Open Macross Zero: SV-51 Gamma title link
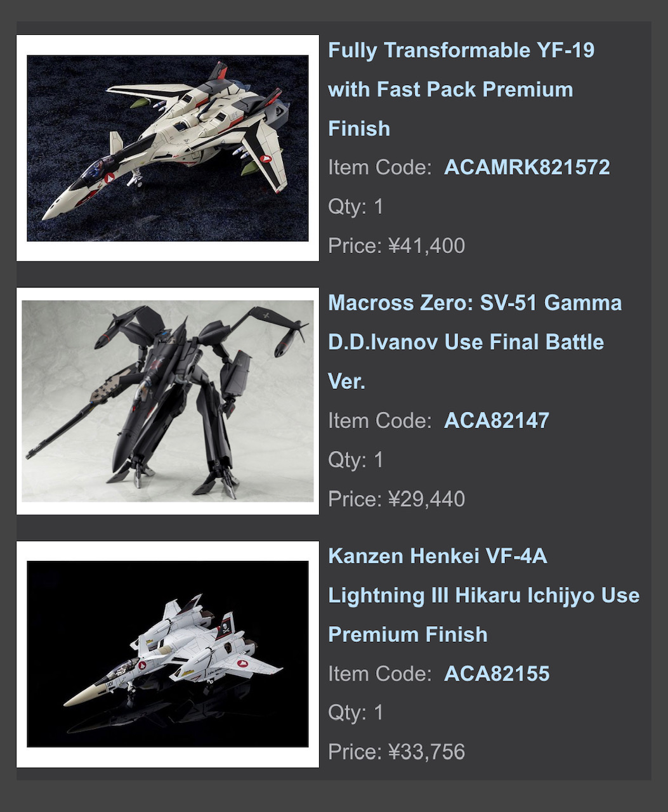The height and width of the screenshot is (812, 668). [x=475, y=342]
